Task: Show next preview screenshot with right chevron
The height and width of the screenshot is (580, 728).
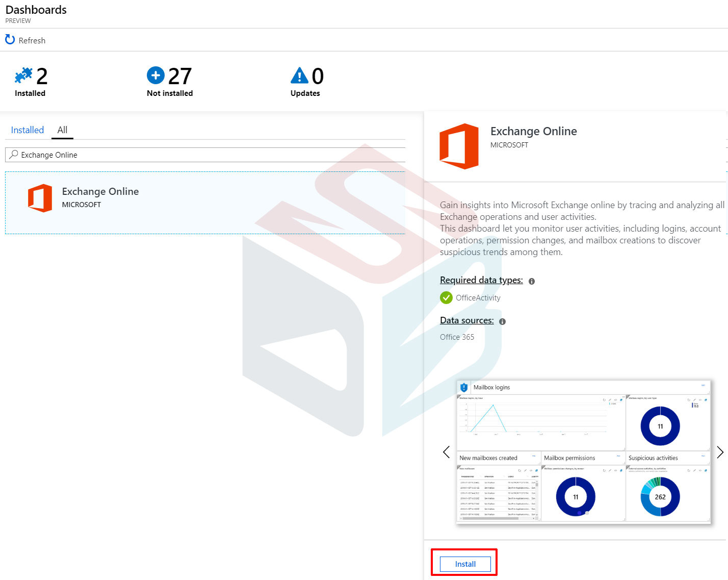Action: 720,452
